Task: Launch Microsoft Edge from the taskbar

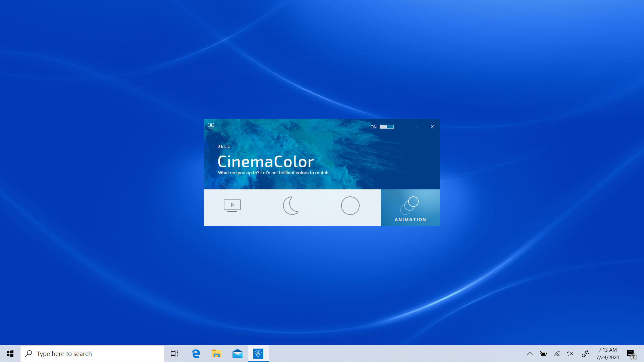Action: pyautogui.click(x=196, y=354)
